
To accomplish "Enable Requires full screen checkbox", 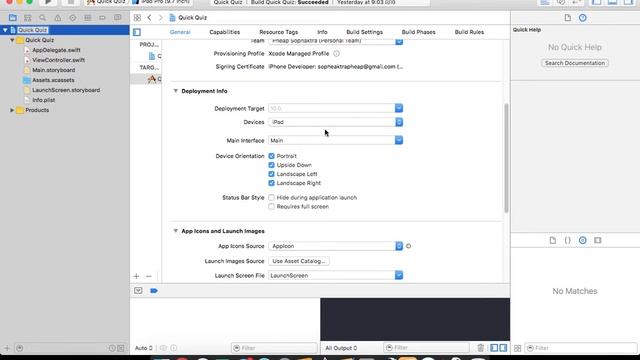I will [271, 207].
